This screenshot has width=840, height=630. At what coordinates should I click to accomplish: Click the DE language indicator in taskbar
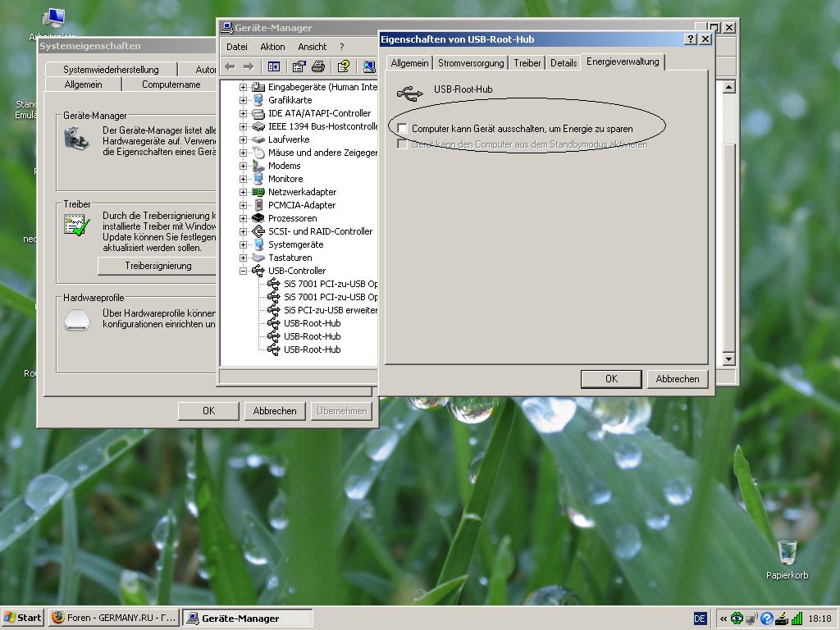[700, 619]
